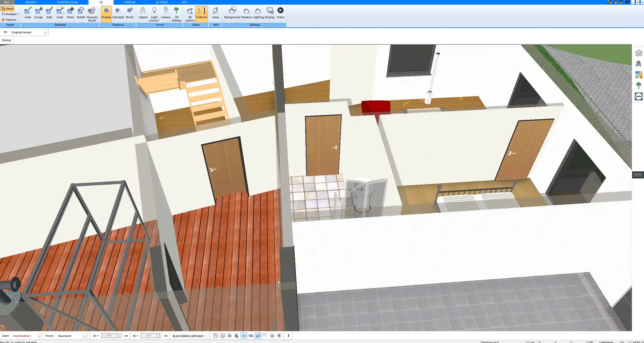Activate the Move material tool
This screenshot has height=343, width=644.
pos(70,13)
